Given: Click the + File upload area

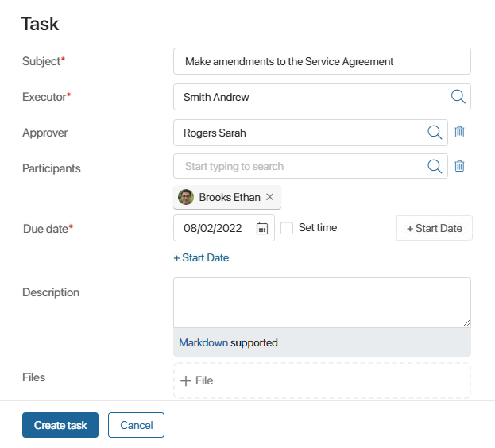Looking at the screenshot, I should (x=322, y=380).
